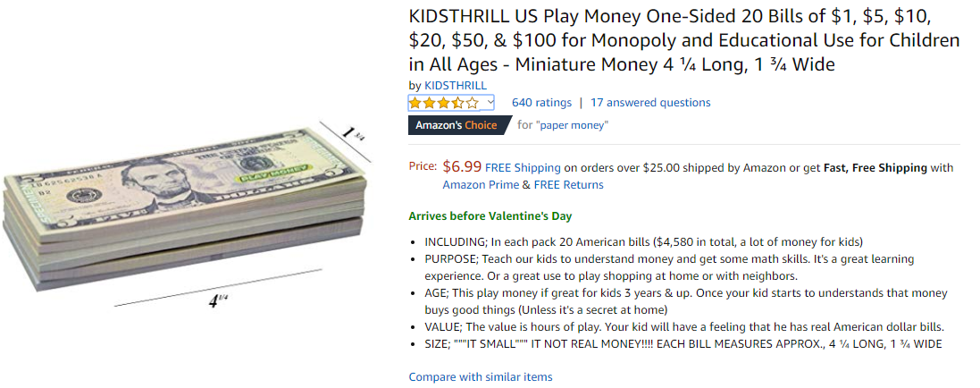The height and width of the screenshot is (388, 980).
Task: Click the half-filled fourth rating star
Action: [x=458, y=103]
